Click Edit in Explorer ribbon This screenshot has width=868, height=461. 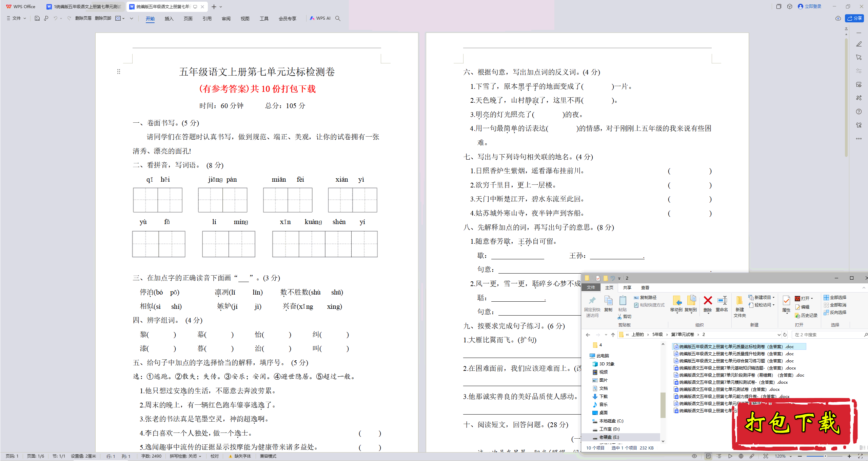click(802, 307)
